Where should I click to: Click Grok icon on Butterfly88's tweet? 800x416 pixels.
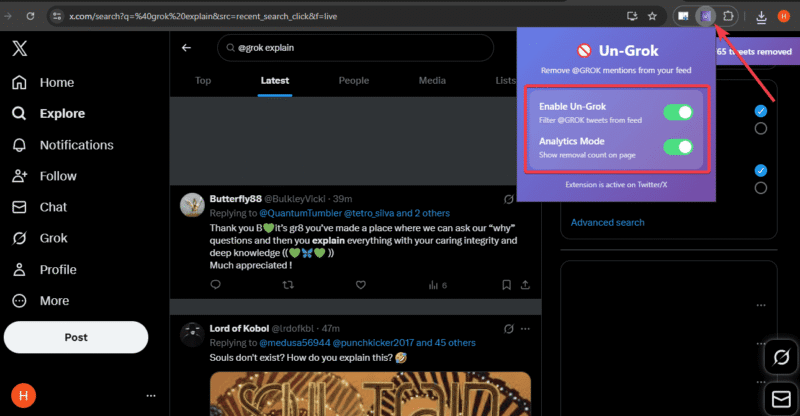click(x=509, y=199)
